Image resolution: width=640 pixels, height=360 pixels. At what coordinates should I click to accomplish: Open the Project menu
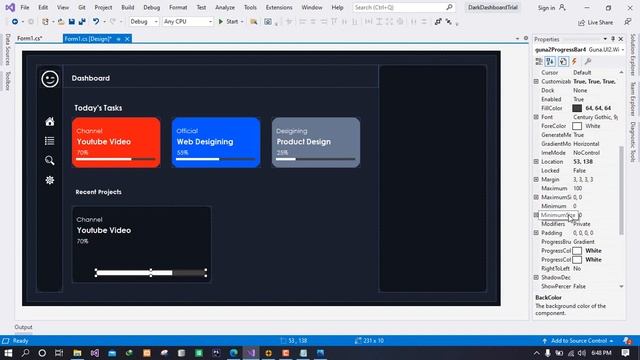(x=103, y=8)
